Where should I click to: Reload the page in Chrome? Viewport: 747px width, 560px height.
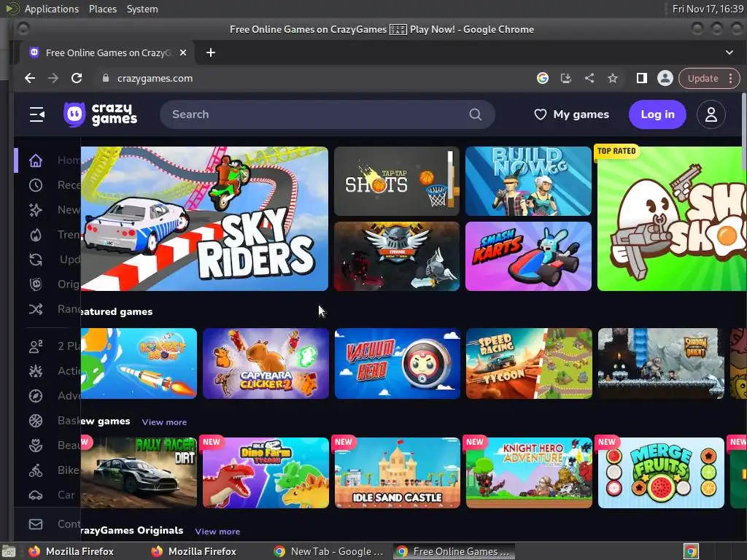pos(77,78)
